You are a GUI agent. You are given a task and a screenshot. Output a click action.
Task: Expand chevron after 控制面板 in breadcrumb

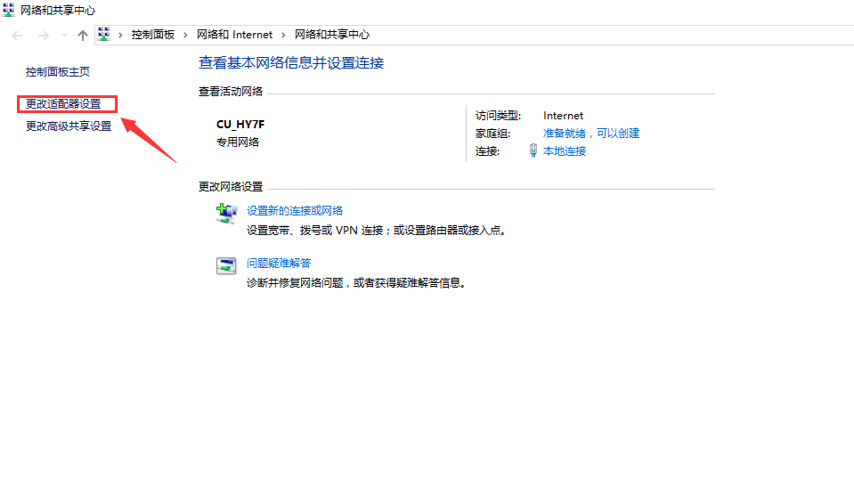click(x=185, y=35)
